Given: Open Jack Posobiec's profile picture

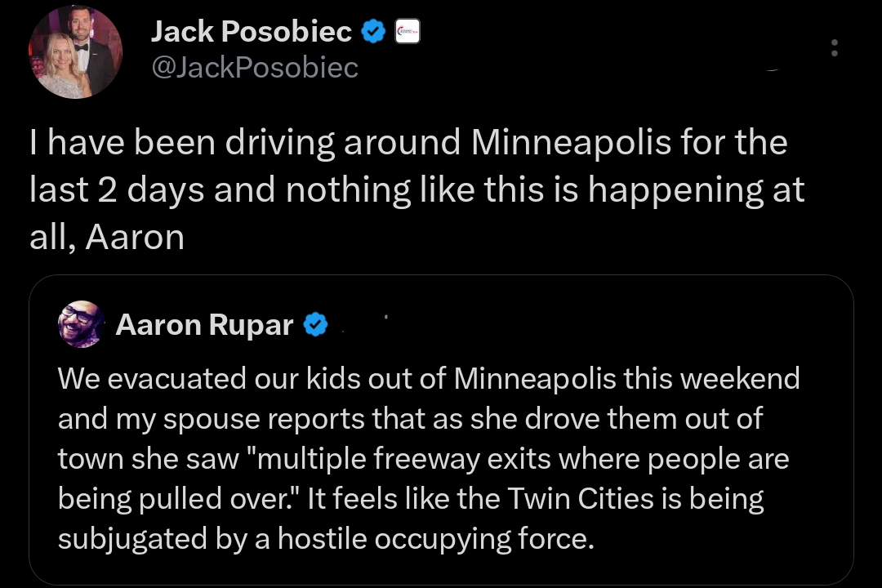Looking at the screenshot, I should 75,51.
